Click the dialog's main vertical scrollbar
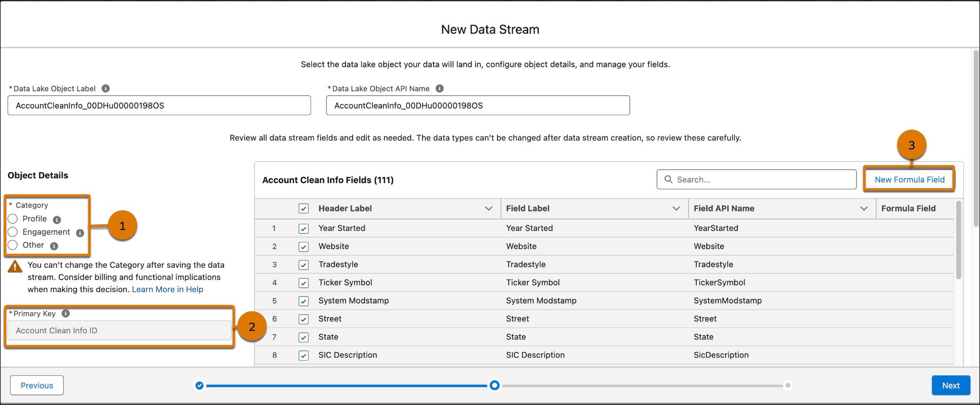 click(x=976, y=139)
